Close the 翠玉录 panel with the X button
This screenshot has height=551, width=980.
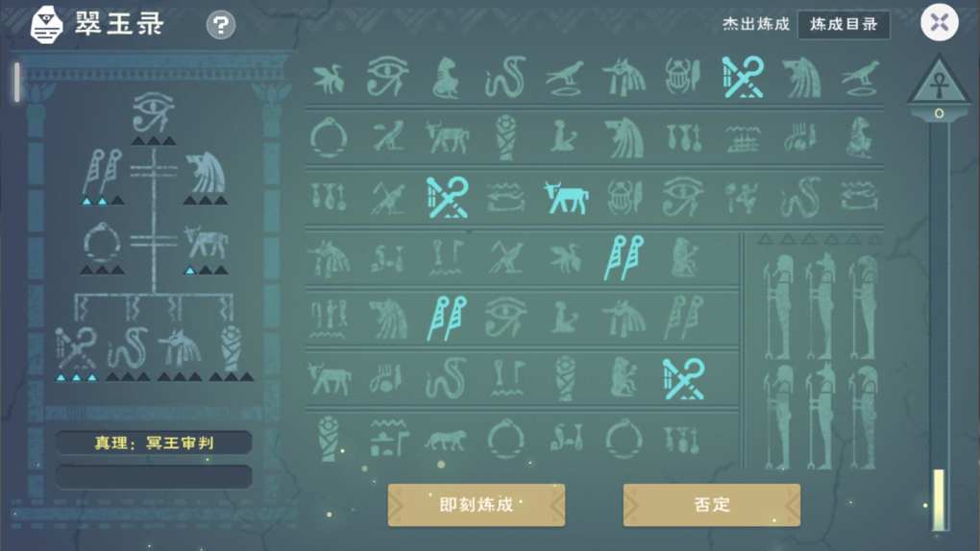(940, 22)
